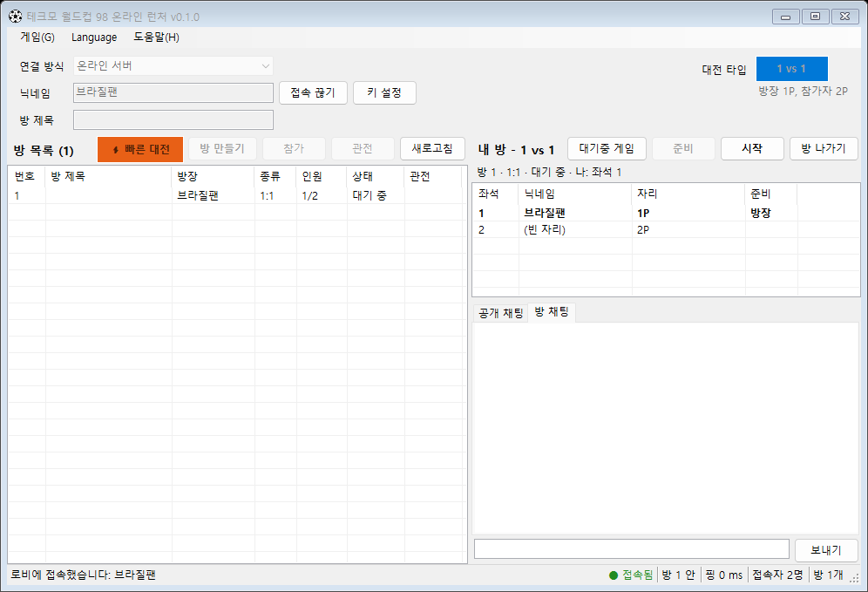Viewport: 868px width, 592px height.
Task: Start 빠른 대전 quick match
Action: coord(140,149)
